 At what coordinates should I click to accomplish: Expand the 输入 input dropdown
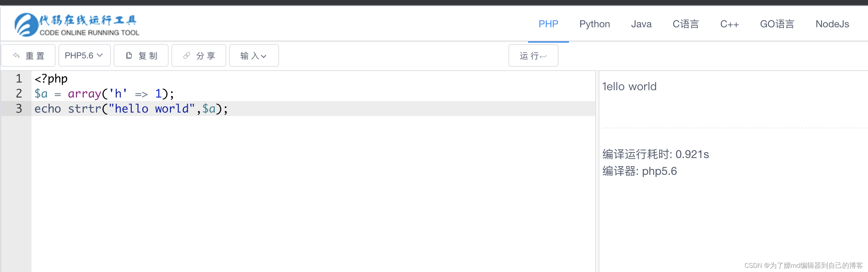(x=254, y=55)
